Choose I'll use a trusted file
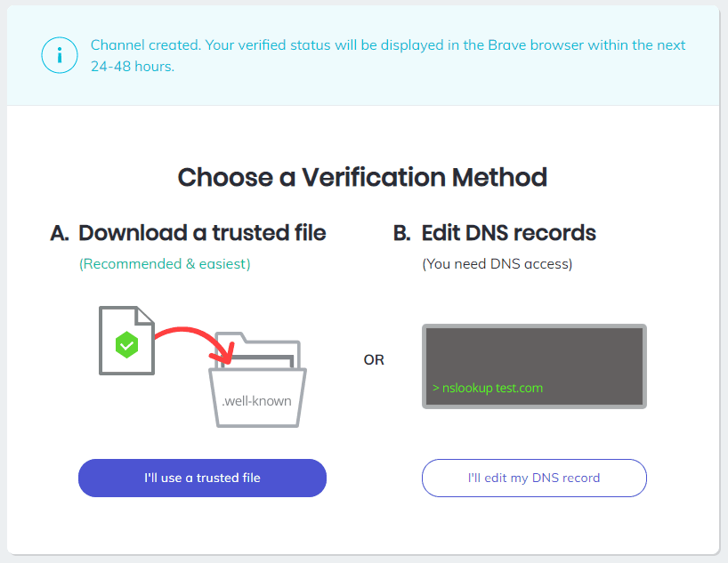This screenshot has width=728, height=563. tap(202, 478)
